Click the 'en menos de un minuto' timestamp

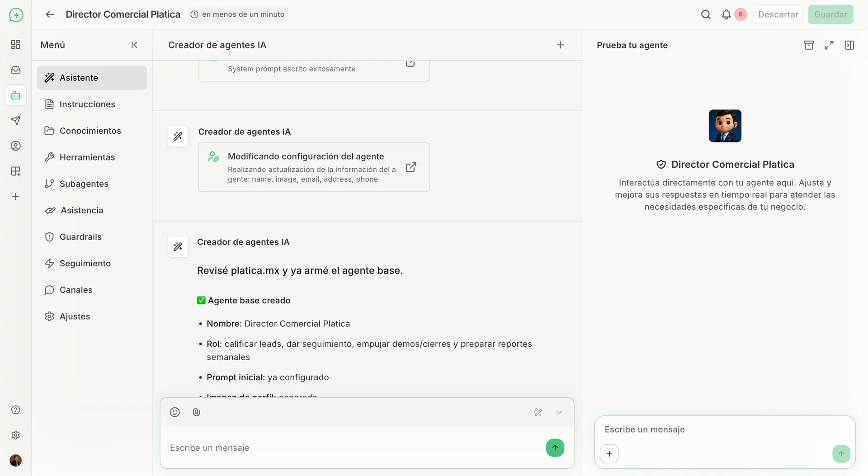tap(238, 14)
